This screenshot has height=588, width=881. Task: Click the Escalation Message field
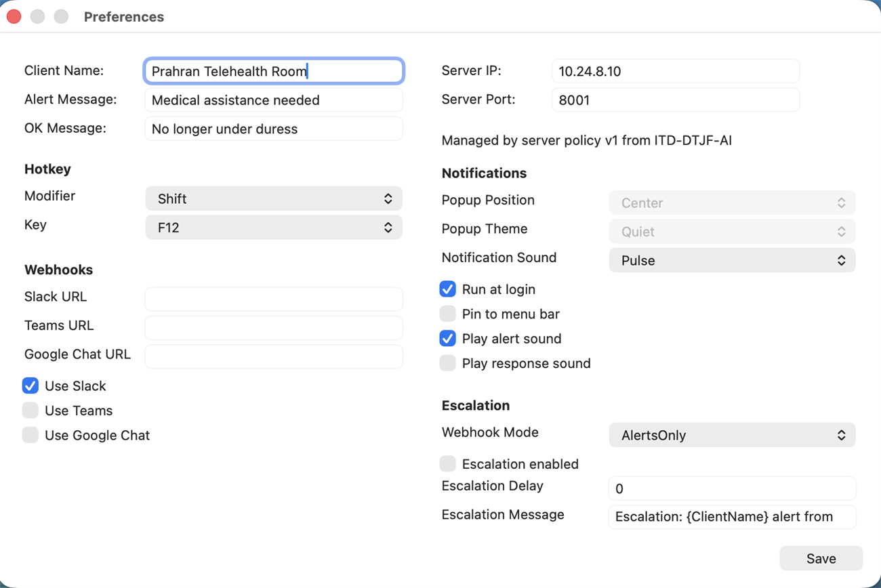pos(732,517)
